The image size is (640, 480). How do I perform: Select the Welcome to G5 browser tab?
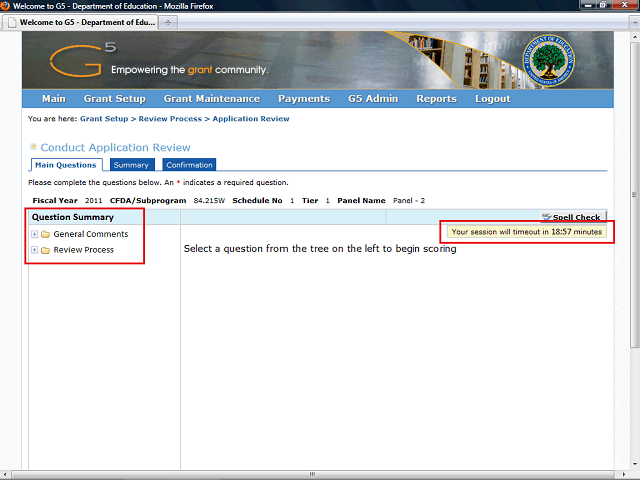point(80,22)
